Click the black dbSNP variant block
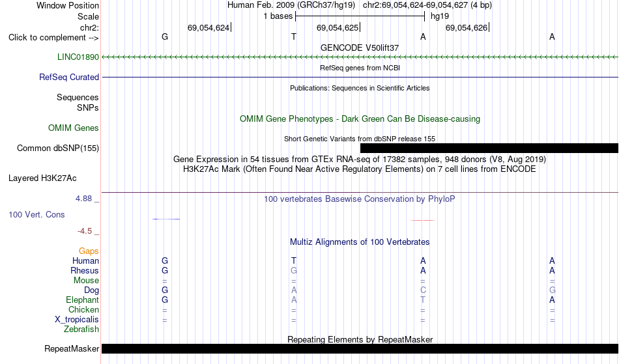 pyautogui.click(x=489, y=148)
